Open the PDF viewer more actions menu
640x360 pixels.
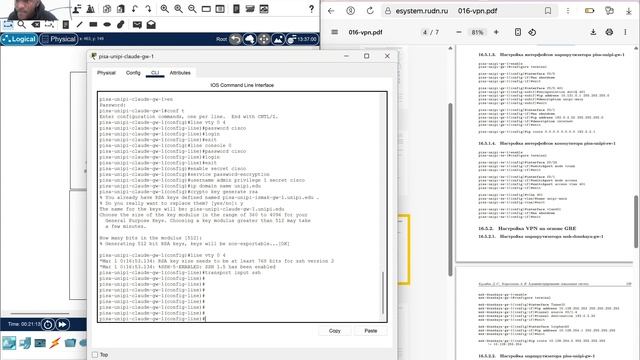[x=625, y=32]
